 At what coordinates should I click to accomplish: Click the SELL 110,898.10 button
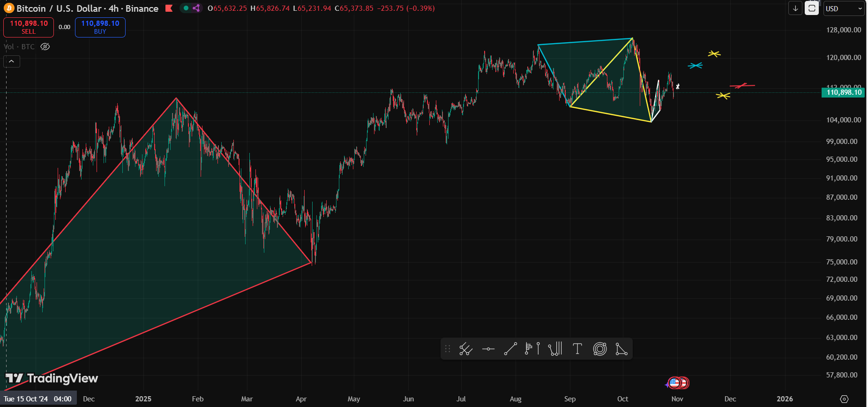pyautogui.click(x=29, y=27)
